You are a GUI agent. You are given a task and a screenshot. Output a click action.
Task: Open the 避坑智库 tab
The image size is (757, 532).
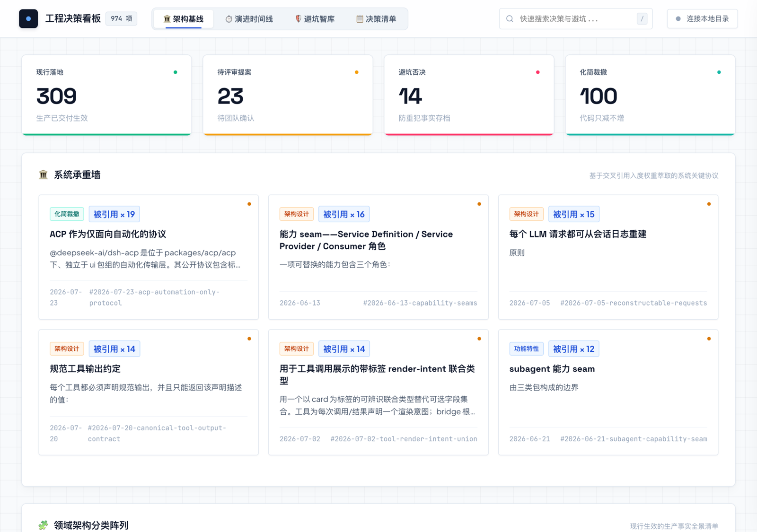315,19
